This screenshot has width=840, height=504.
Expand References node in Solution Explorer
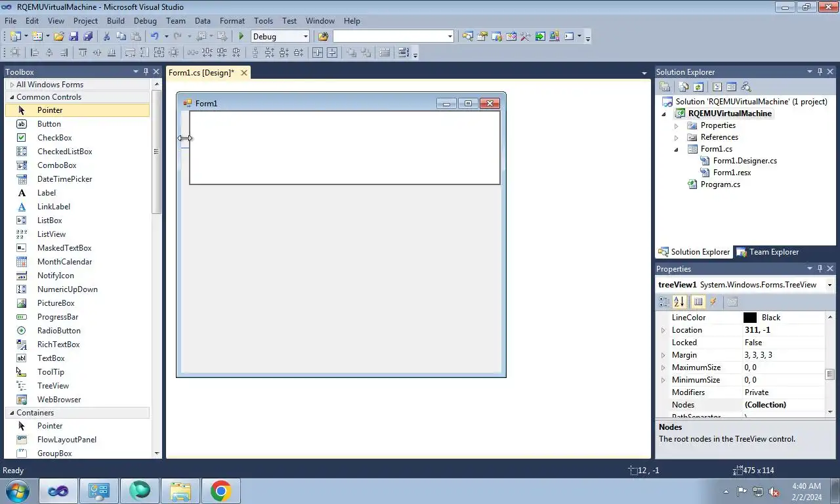(x=677, y=137)
